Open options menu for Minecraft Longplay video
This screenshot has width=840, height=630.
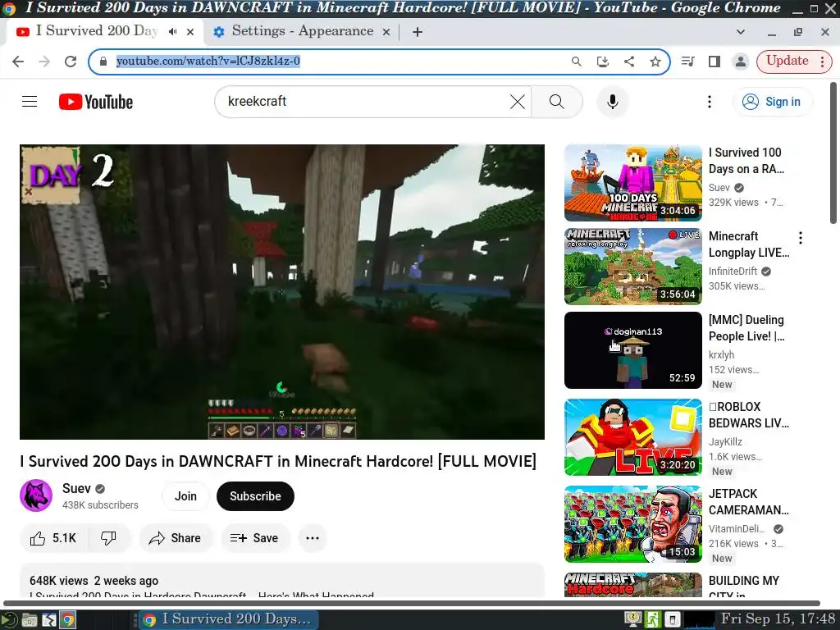click(x=801, y=237)
